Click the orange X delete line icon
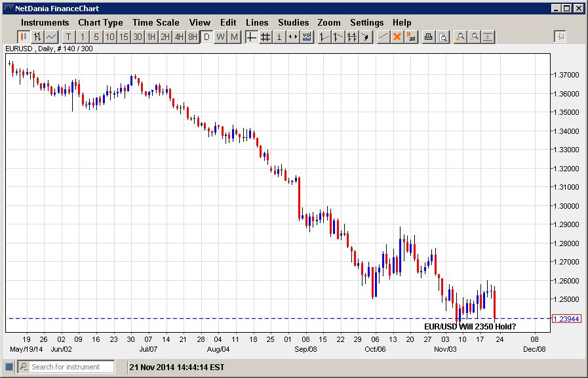The width and height of the screenshot is (588, 378). click(x=397, y=37)
